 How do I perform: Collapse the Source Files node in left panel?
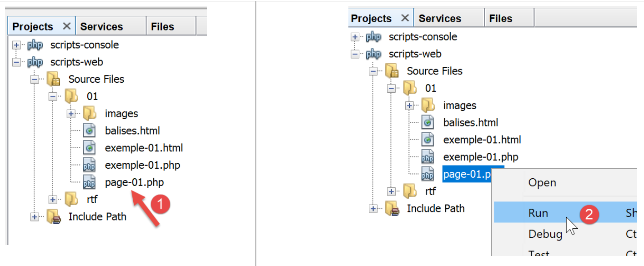(x=35, y=80)
